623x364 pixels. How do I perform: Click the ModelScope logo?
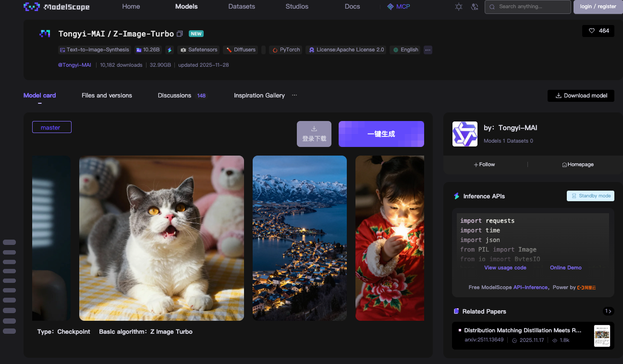pyautogui.click(x=56, y=7)
